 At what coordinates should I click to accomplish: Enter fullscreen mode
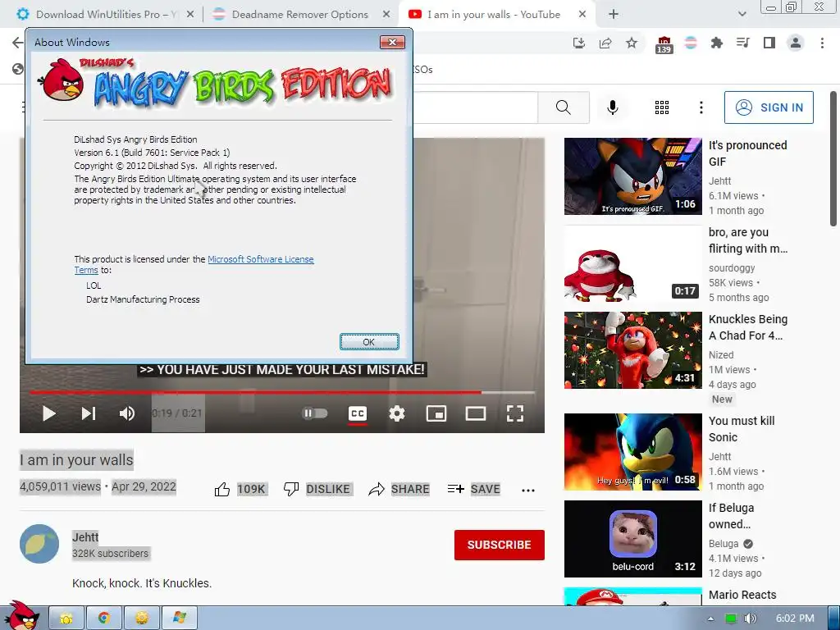[x=515, y=413]
